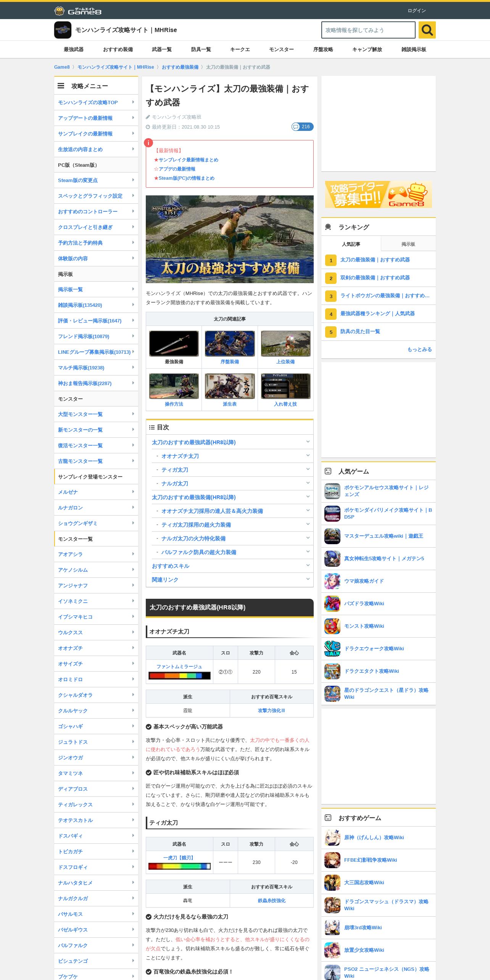Viewport: 490px width, 980px height.
Task: Open the ドラクエウォーク game icon
Action: [x=332, y=649]
